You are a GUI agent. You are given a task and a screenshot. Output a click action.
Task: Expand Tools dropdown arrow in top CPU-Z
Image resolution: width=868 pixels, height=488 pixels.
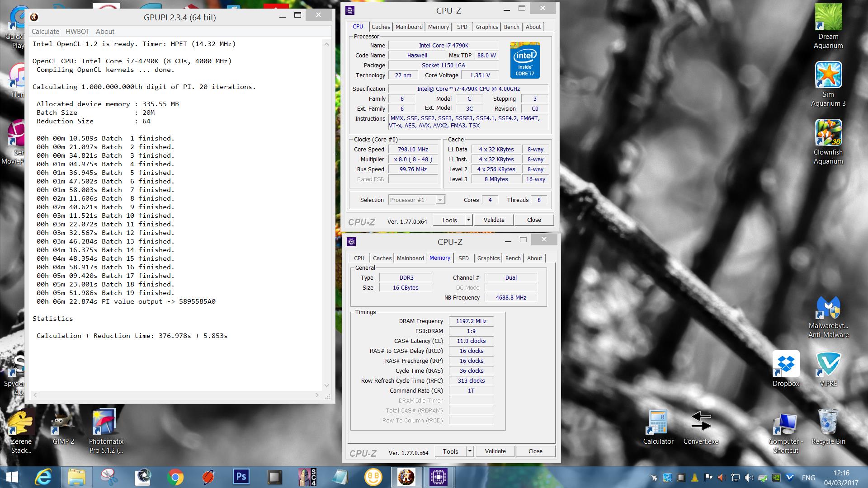[468, 220]
